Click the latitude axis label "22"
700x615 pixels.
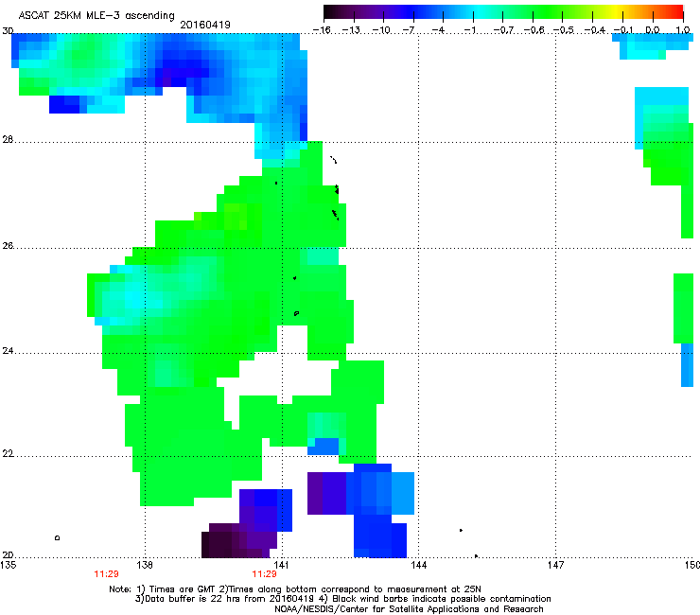pyautogui.click(x=8, y=454)
